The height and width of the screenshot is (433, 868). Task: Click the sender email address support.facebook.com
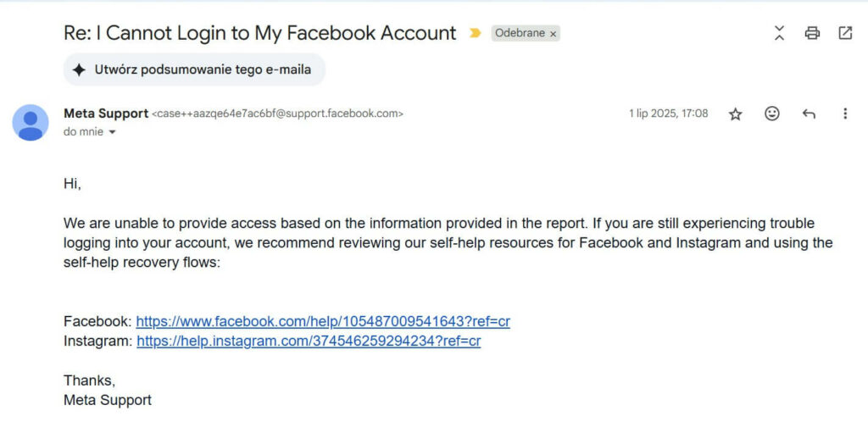coord(277,114)
